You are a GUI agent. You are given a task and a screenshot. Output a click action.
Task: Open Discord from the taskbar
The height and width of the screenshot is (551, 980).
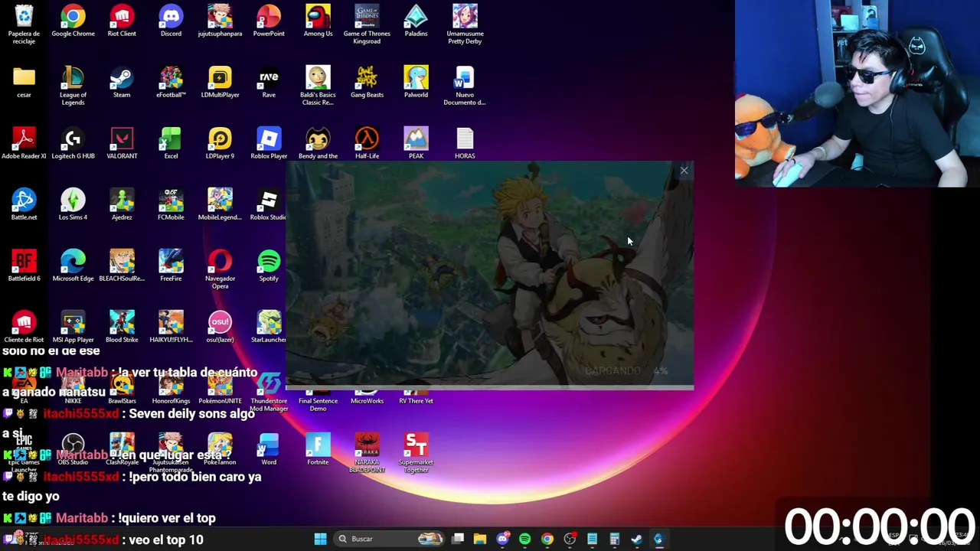pyautogui.click(x=502, y=539)
